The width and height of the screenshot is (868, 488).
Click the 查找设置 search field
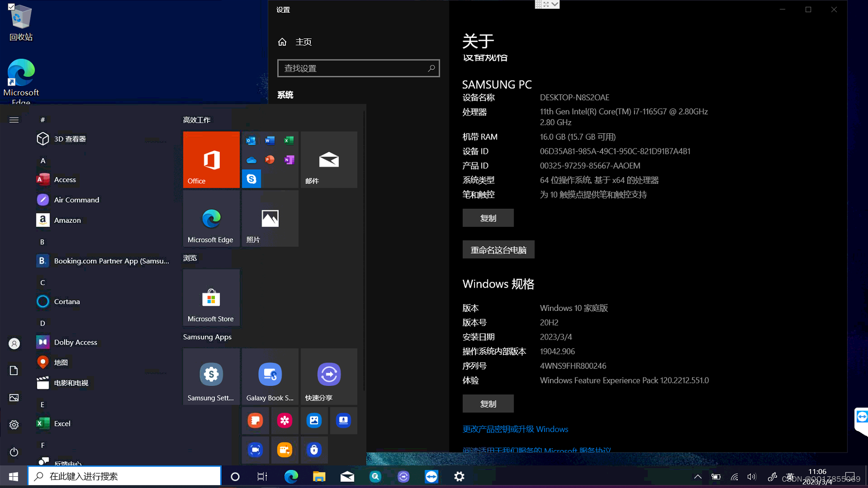[x=358, y=68]
